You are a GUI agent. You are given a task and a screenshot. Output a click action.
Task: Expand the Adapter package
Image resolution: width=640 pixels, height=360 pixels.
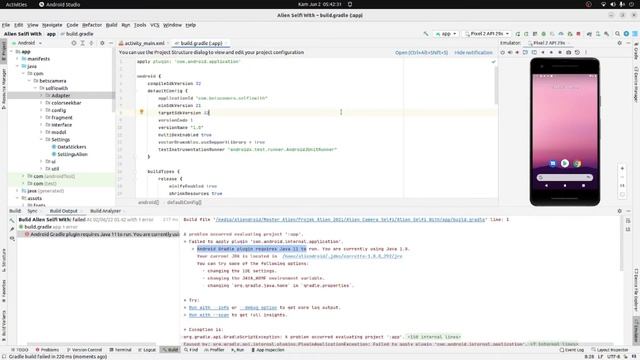[41, 96]
